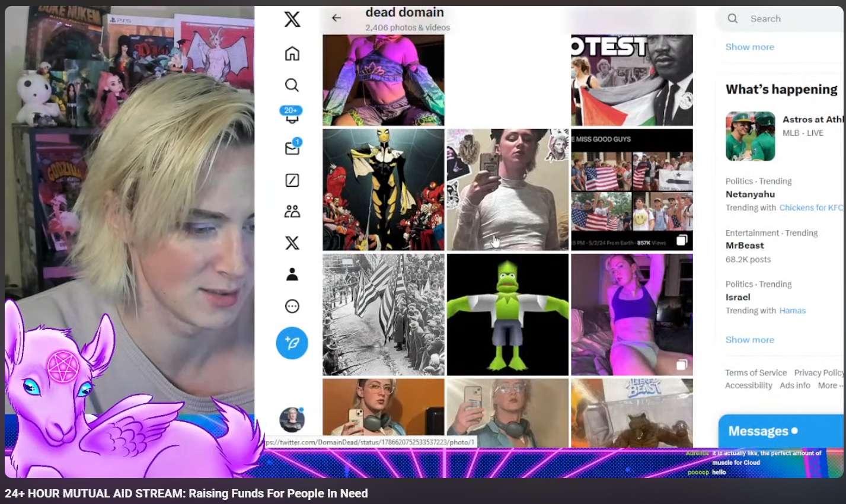Open the Terms of Service link
This screenshot has width=846, height=504.
(755, 372)
